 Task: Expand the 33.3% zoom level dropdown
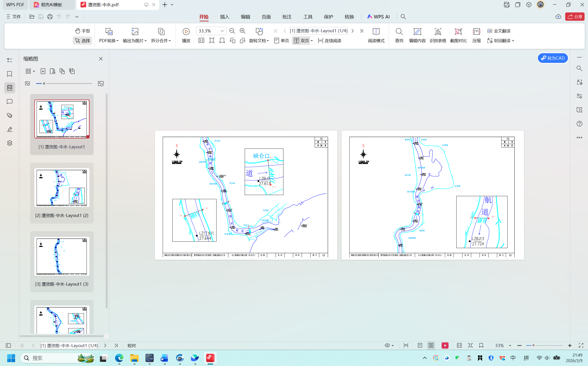222,31
